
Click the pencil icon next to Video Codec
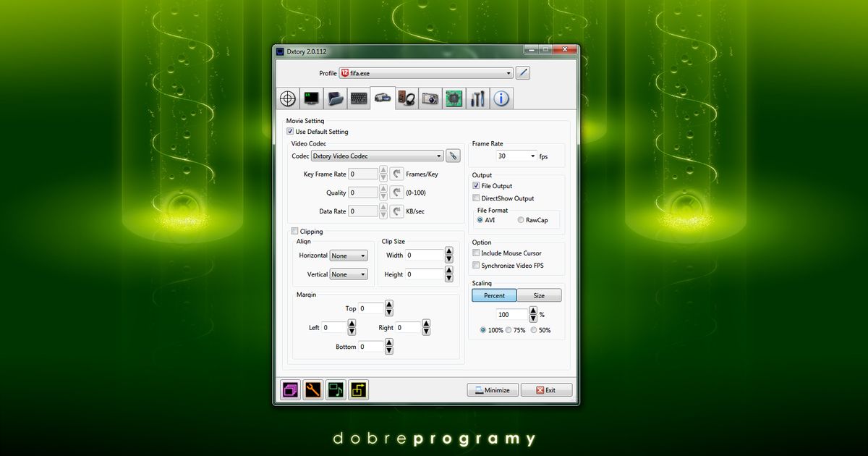(x=453, y=156)
